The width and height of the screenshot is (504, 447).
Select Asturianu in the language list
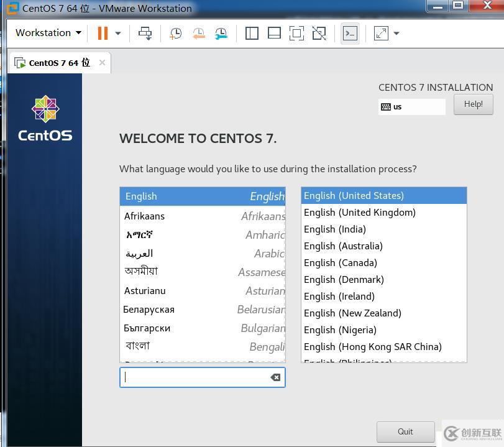coord(203,291)
